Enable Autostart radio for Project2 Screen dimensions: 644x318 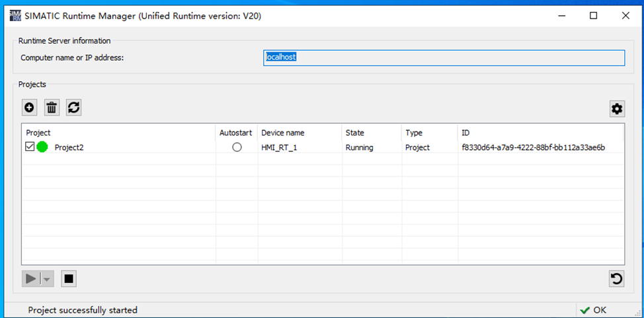[237, 147]
